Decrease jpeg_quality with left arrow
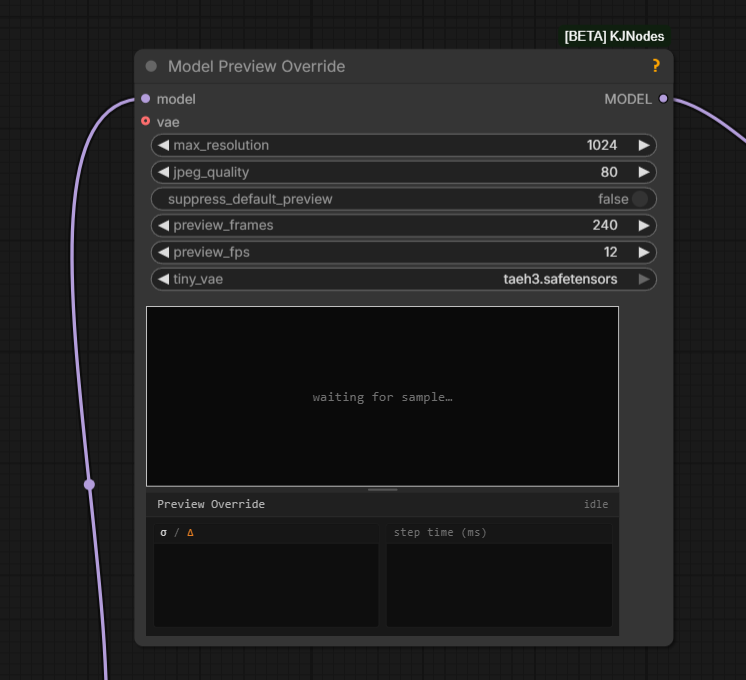746x680 pixels. click(x=163, y=172)
